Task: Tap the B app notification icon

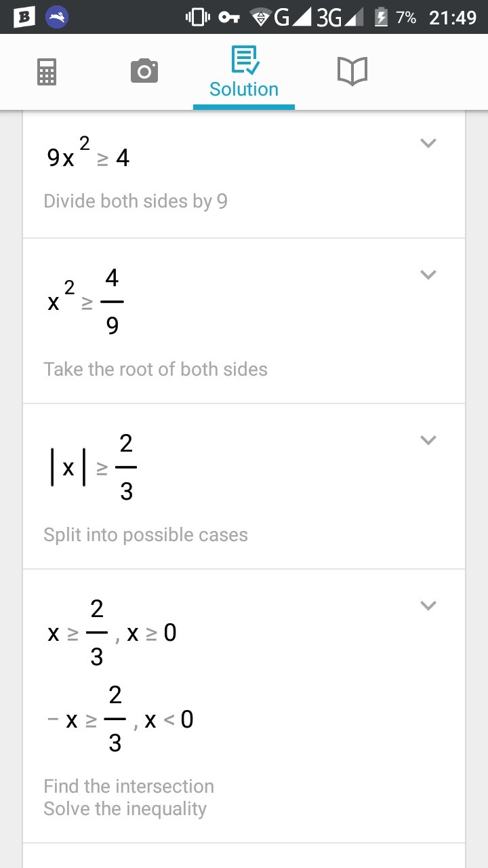Action: (x=24, y=17)
